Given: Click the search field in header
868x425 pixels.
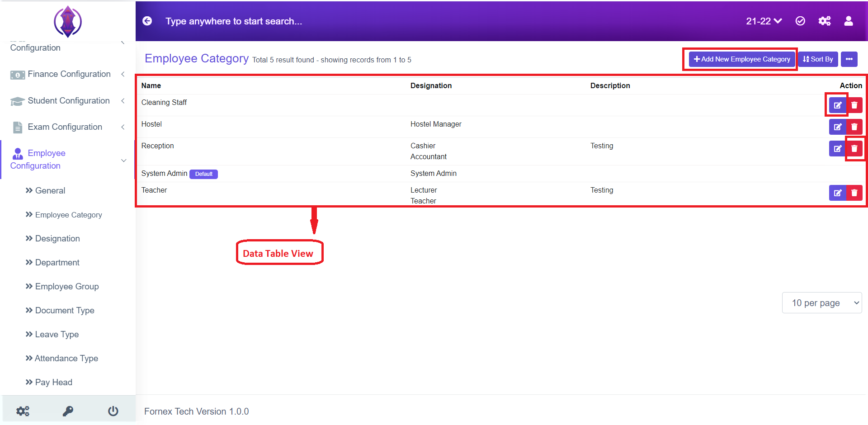Looking at the screenshot, I should (234, 21).
